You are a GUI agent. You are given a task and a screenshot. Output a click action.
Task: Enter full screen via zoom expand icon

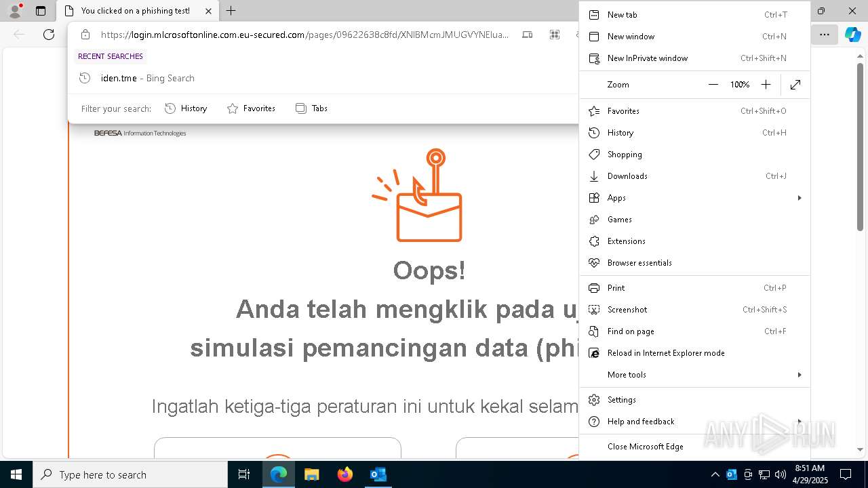[795, 85]
